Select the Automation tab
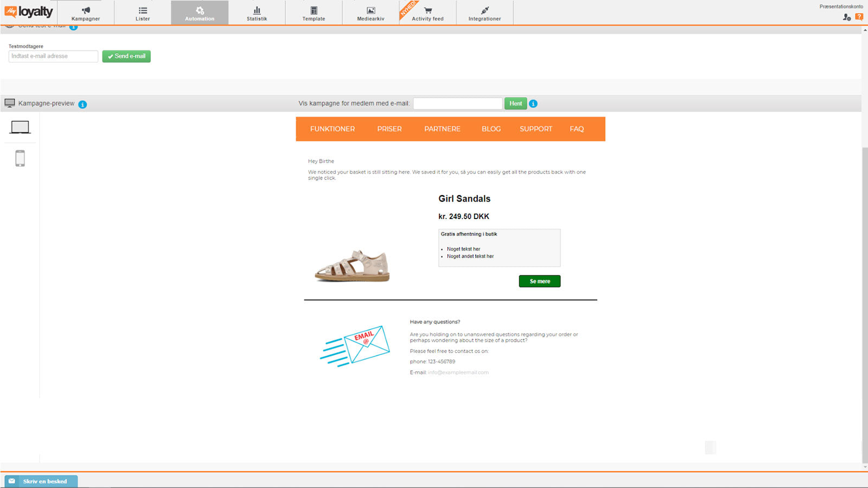868x488 pixels. pos(200,13)
